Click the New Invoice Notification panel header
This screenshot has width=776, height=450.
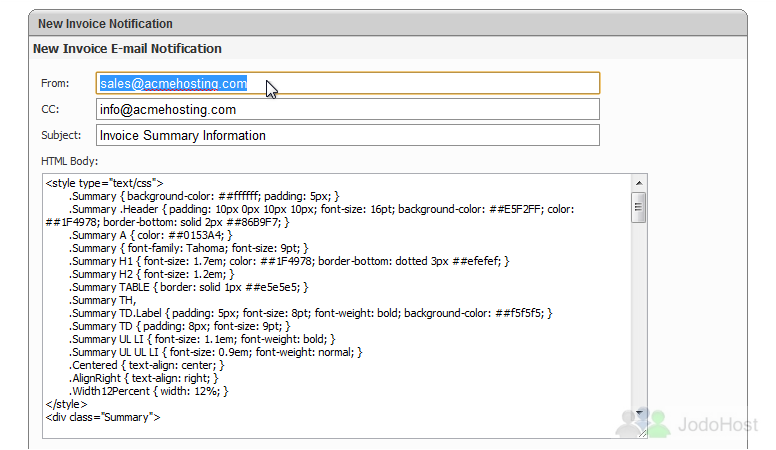[x=388, y=23]
